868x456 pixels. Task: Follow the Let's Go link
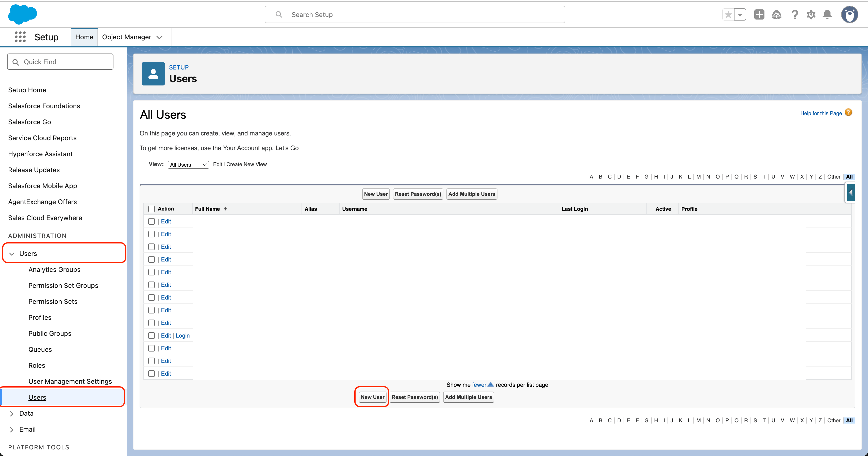(x=287, y=148)
